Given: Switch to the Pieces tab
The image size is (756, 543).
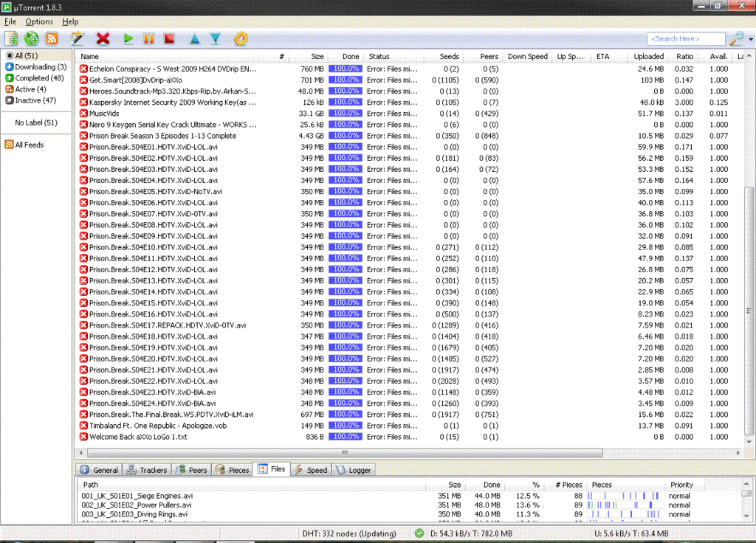Looking at the screenshot, I should coord(233,470).
